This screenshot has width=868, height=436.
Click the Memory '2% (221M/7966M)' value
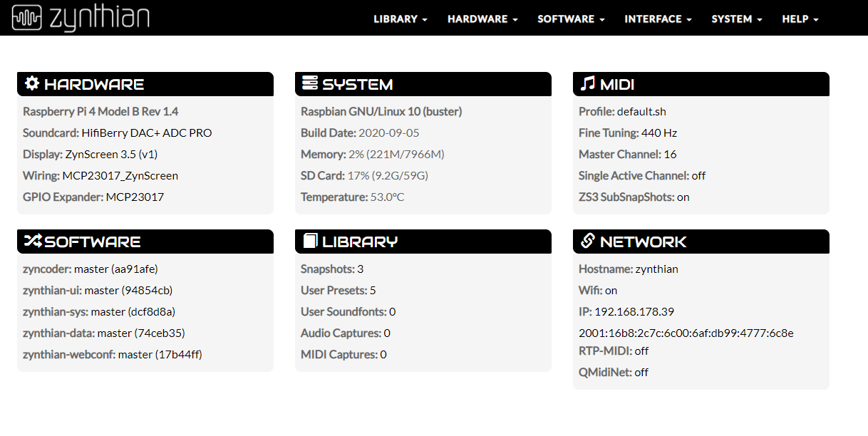396,154
